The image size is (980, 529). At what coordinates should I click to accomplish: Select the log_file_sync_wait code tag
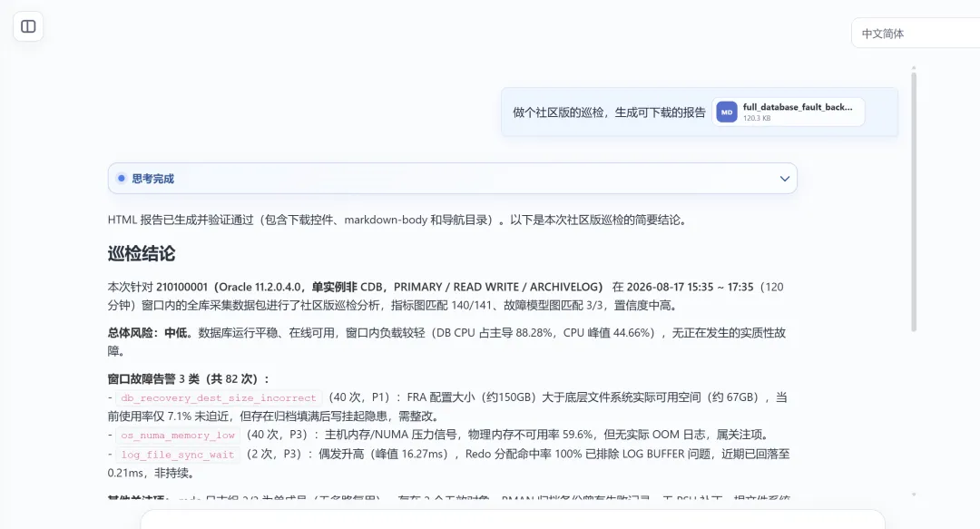click(x=178, y=455)
